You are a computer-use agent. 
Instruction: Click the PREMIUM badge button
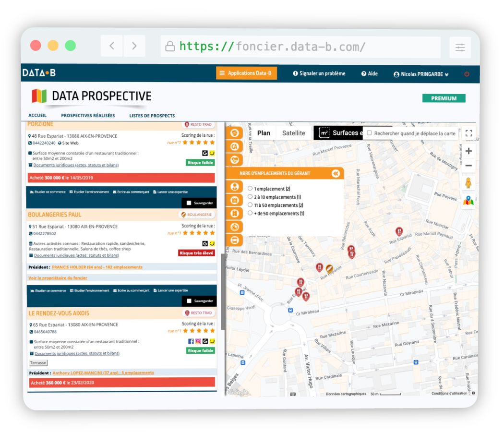[x=444, y=98]
